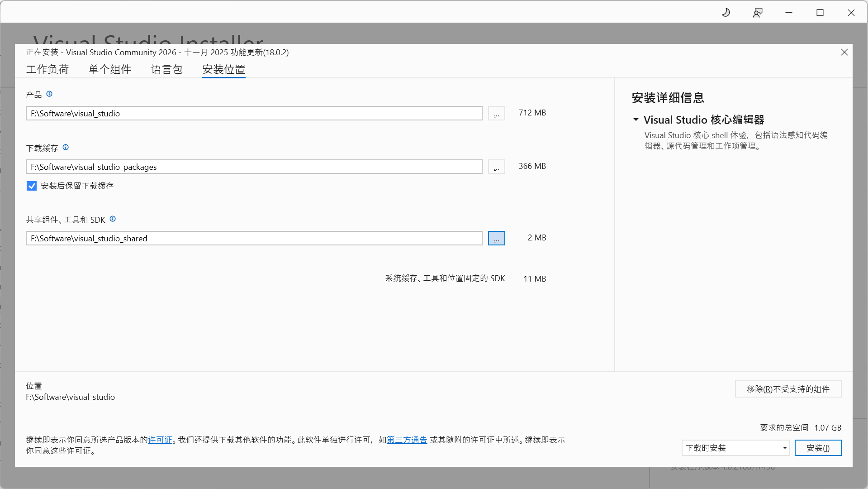Click 系统缓存、工具和位置固定的 SDK label
The image size is (868, 489).
445,278
